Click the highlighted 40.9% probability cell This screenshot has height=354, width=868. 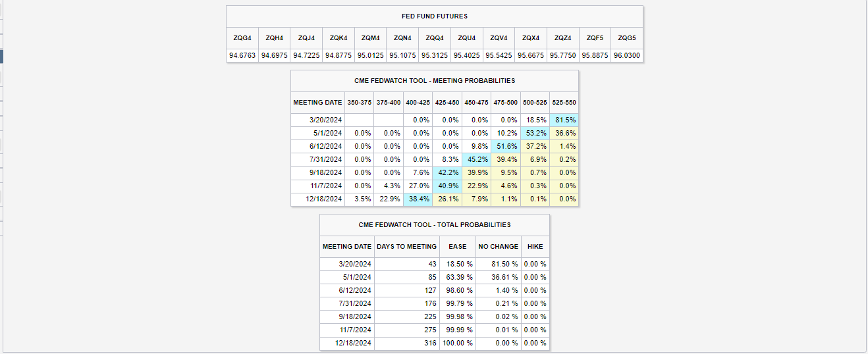(447, 186)
